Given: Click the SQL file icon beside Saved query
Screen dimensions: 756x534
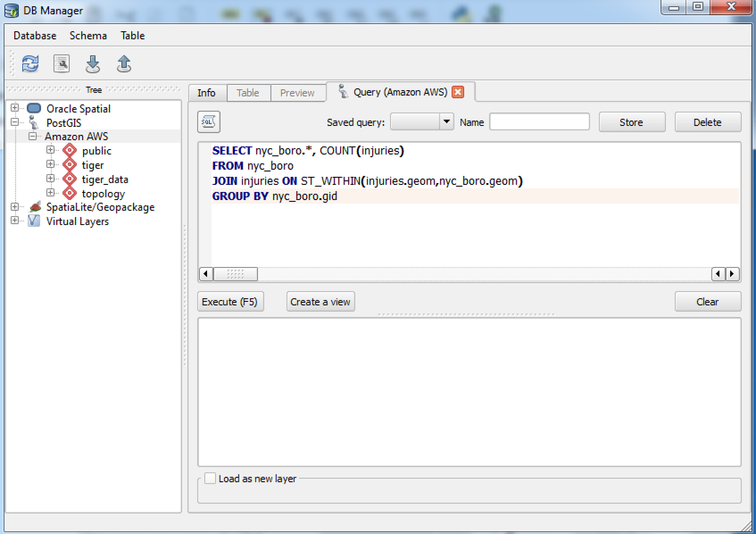Looking at the screenshot, I should click(x=208, y=122).
